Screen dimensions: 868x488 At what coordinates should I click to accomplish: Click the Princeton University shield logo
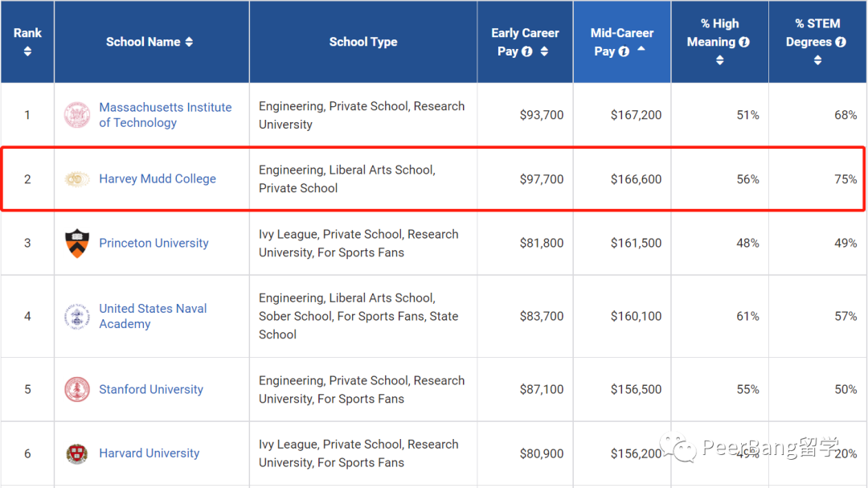point(77,243)
